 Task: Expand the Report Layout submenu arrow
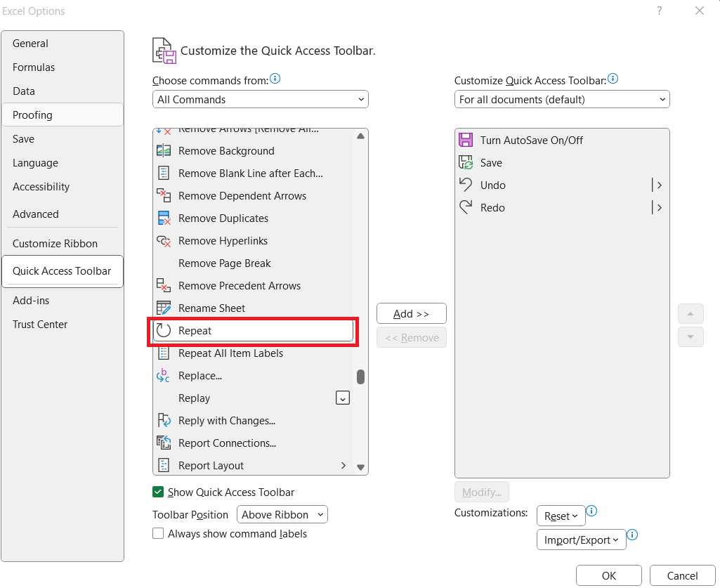point(343,465)
